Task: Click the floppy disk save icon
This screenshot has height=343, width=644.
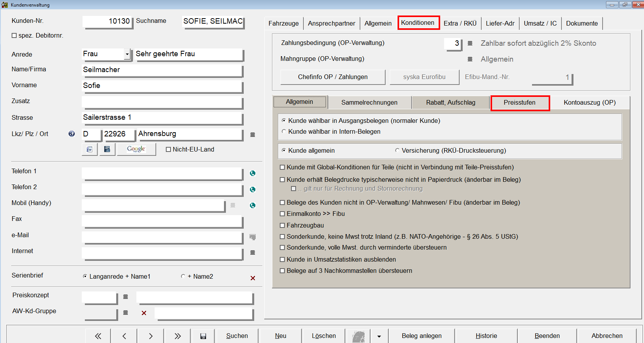Action: tap(203, 336)
